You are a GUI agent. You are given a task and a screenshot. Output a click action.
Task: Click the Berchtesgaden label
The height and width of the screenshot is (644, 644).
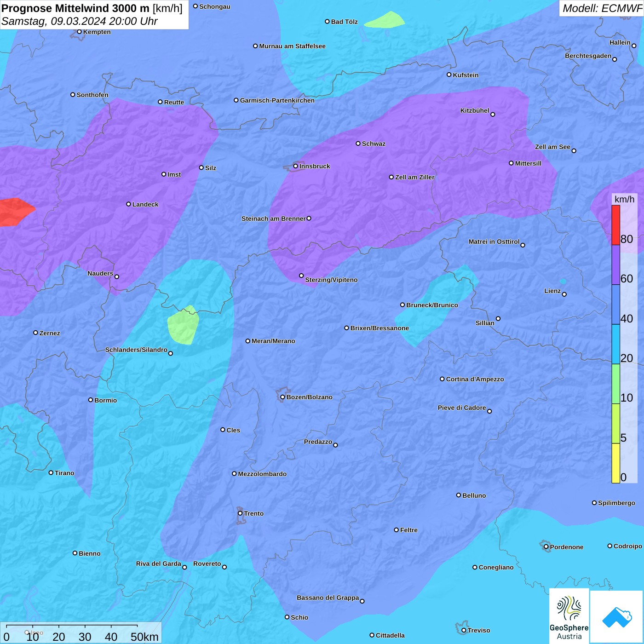click(588, 56)
